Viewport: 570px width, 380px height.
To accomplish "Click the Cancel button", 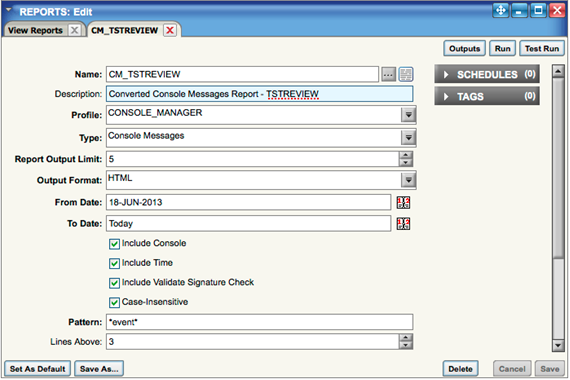I will (512, 369).
